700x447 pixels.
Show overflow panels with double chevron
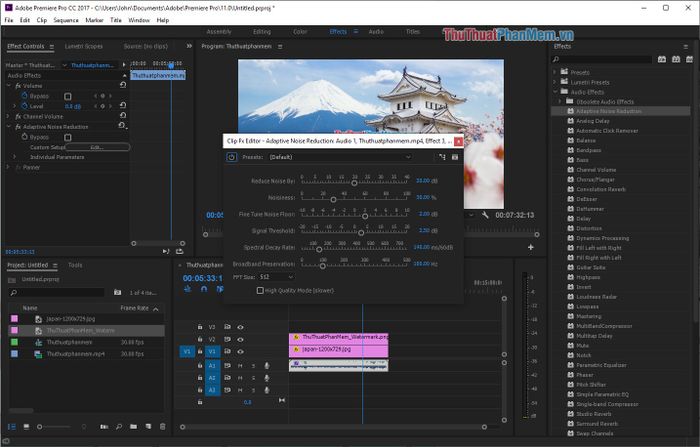[189, 46]
